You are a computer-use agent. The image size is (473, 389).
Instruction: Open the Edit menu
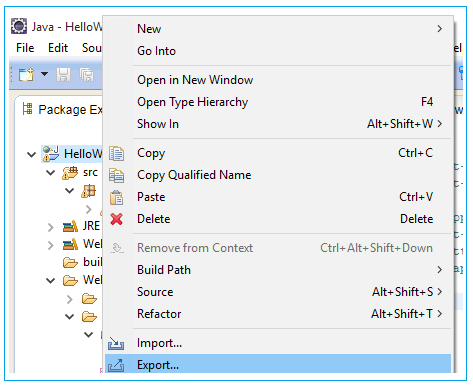click(58, 48)
